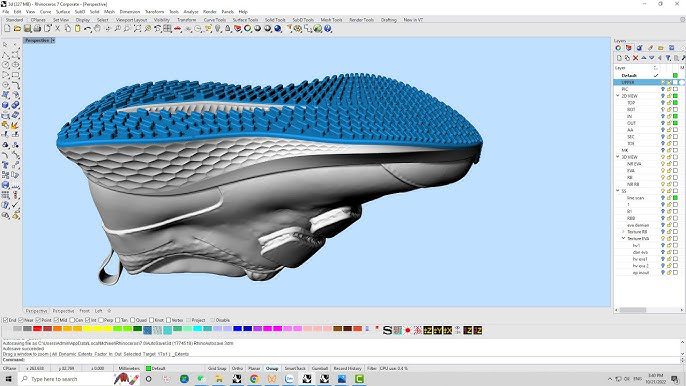Select the Polyline tool in left sidebar
The height and width of the screenshot is (386, 686).
(6, 55)
